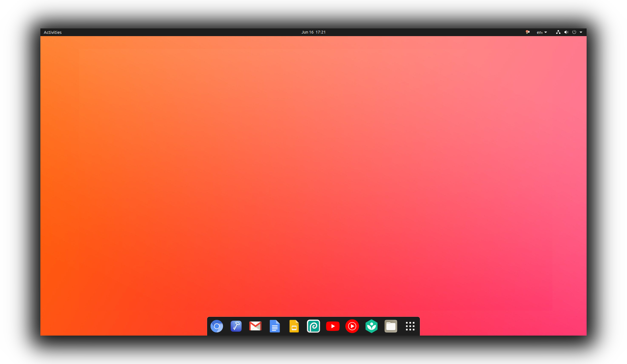Open Khan Academy from the dock
The image size is (627, 364).
372,326
